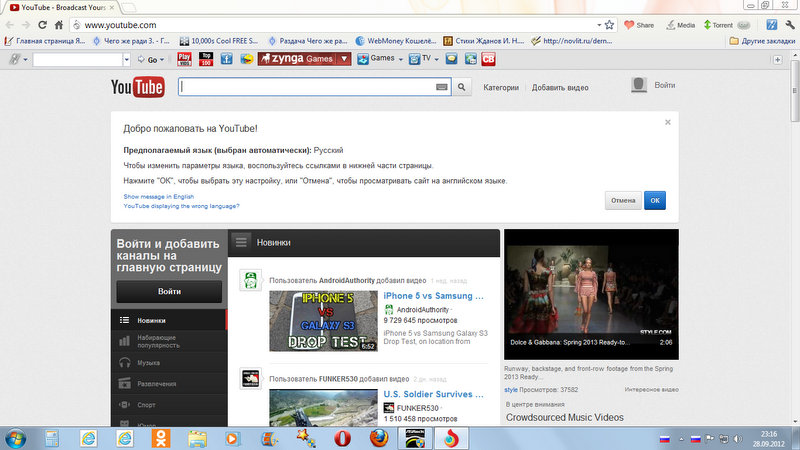This screenshot has height=450, width=800.
Task: Open the on-screen keyboard in search
Action: click(442, 87)
